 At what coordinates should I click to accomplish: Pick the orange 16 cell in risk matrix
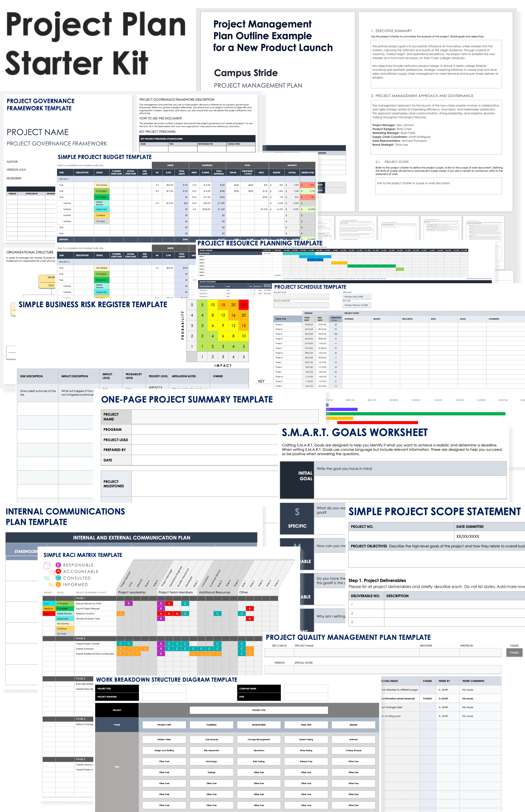click(x=233, y=315)
